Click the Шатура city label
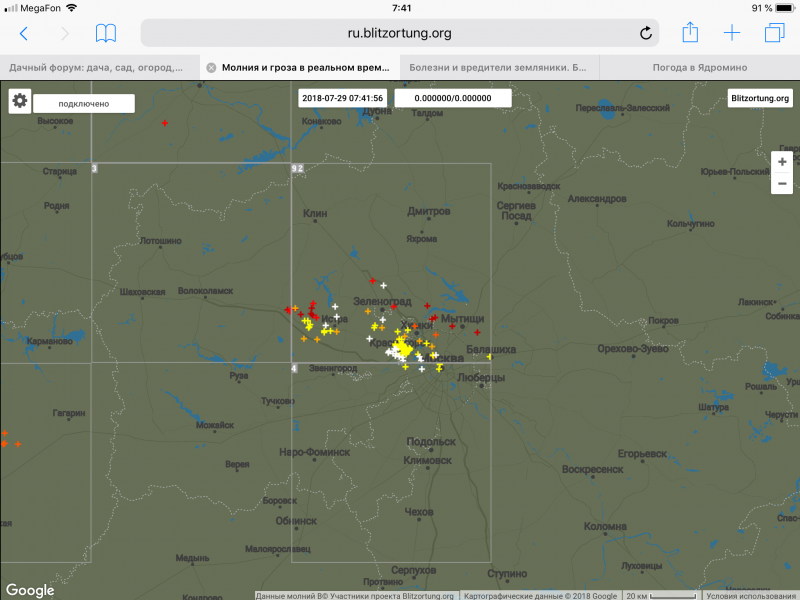Screen dimensions: 800x600 pyautogui.click(x=713, y=407)
